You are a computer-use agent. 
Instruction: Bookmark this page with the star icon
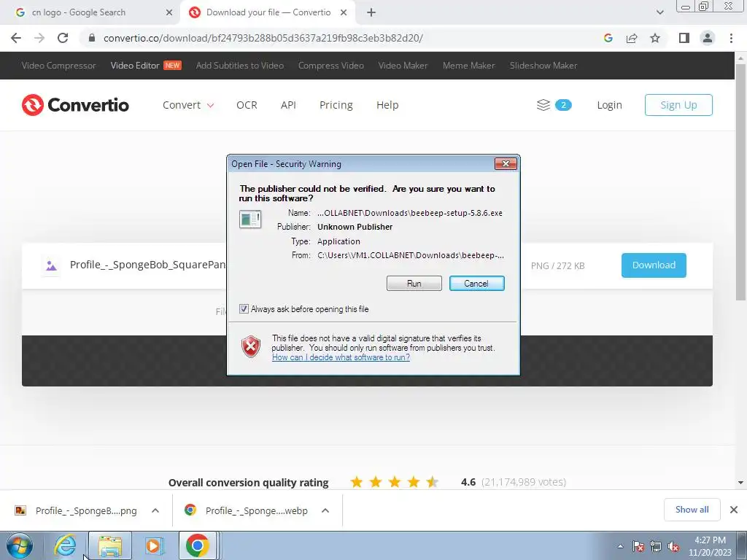coord(655,38)
